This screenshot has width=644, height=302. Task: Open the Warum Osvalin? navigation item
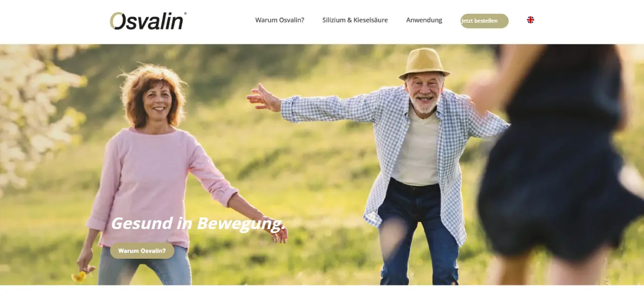(x=280, y=20)
